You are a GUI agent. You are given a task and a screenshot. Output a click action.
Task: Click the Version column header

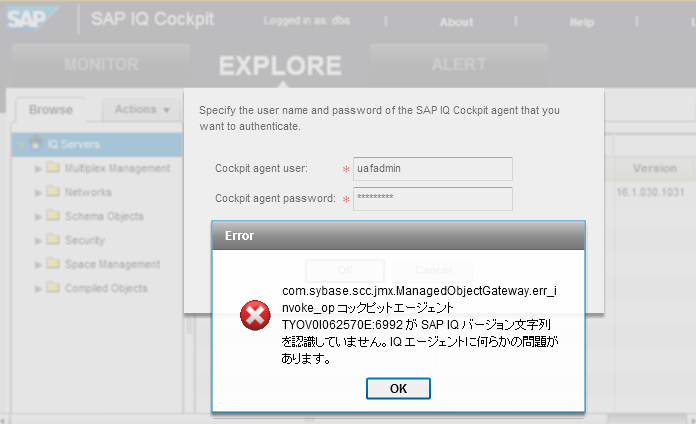click(x=655, y=168)
